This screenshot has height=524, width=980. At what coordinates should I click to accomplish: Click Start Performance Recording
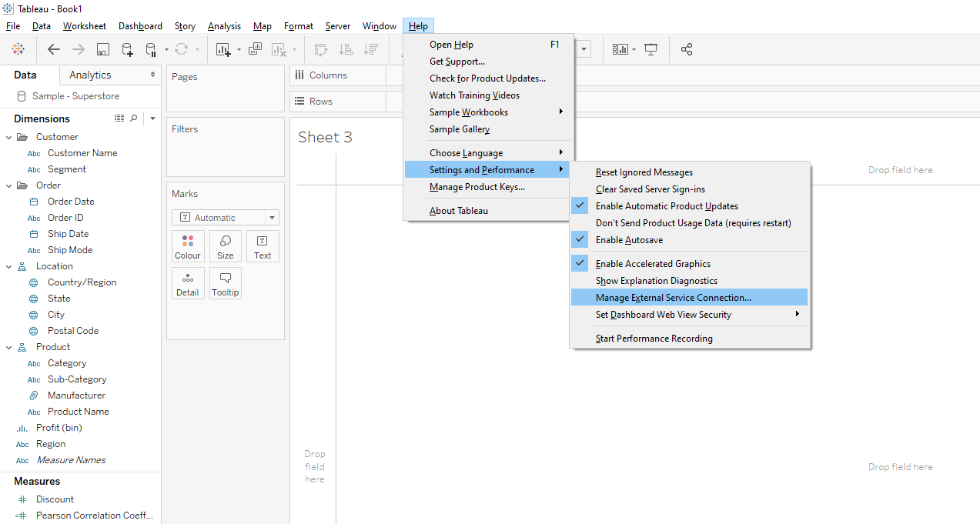tap(654, 338)
